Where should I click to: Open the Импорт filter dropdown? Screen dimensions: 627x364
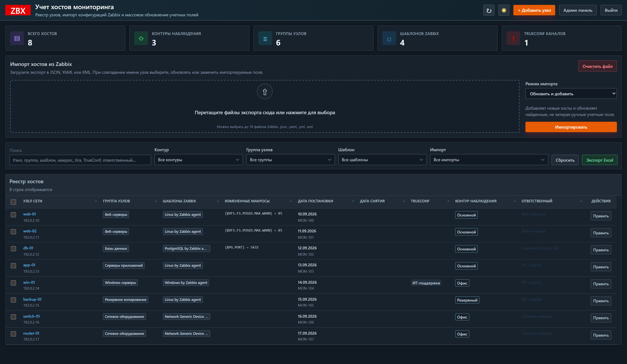tap(489, 160)
